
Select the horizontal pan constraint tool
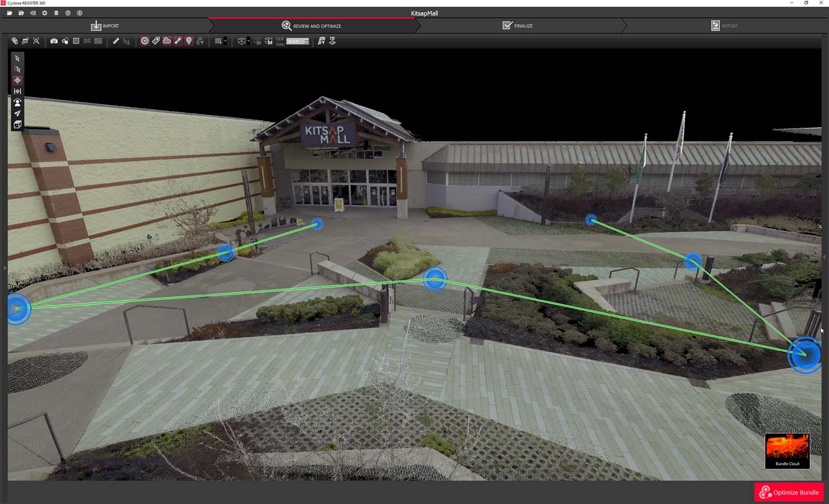17,91
